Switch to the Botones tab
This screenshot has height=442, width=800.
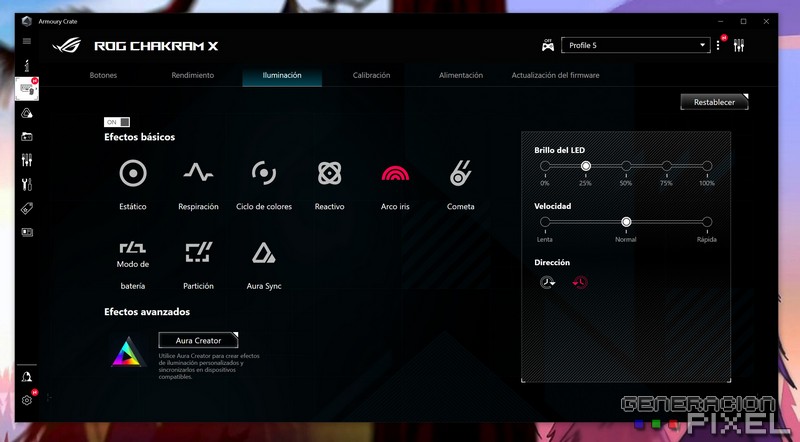pyautogui.click(x=103, y=75)
